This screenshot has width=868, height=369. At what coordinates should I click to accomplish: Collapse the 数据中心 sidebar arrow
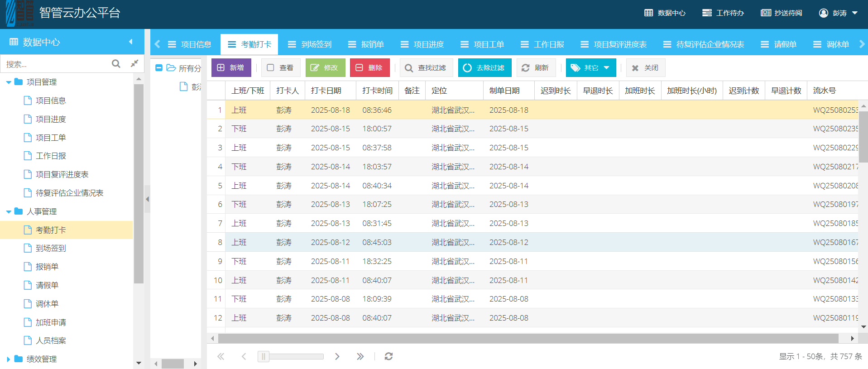tap(131, 42)
